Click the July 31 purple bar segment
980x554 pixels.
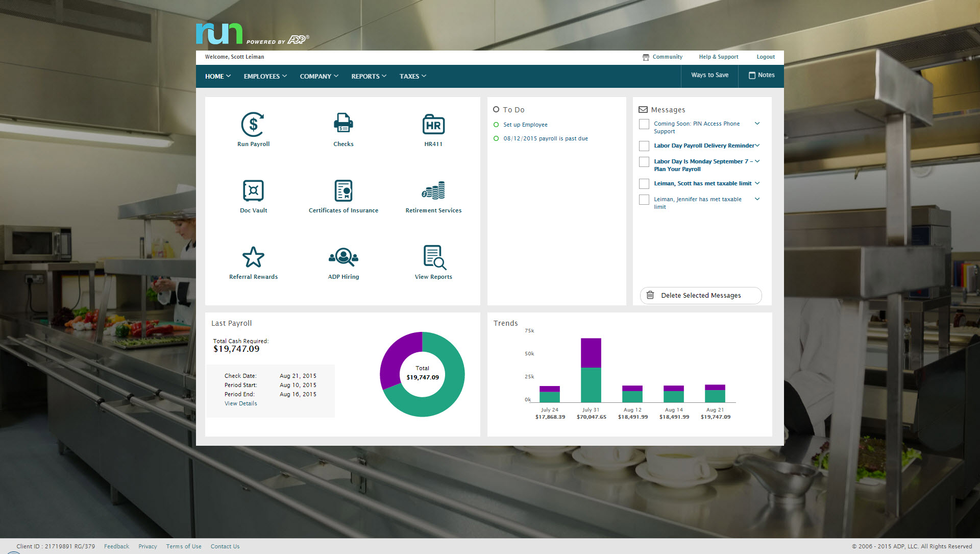pyautogui.click(x=591, y=352)
